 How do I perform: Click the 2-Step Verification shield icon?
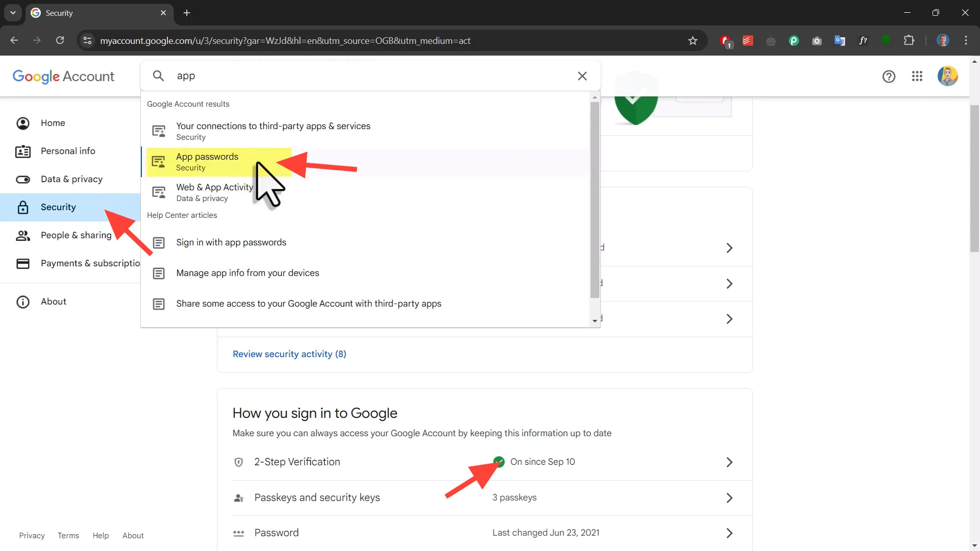238,462
